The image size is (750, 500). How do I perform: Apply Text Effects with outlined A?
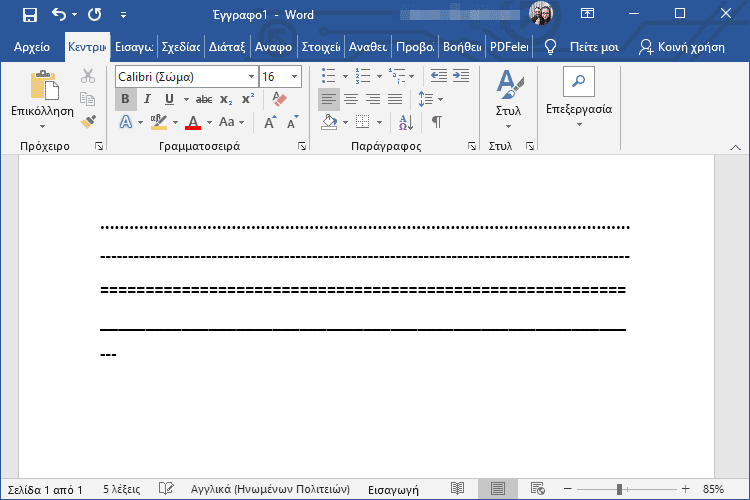pyautogui.click(x=126, y=122)
